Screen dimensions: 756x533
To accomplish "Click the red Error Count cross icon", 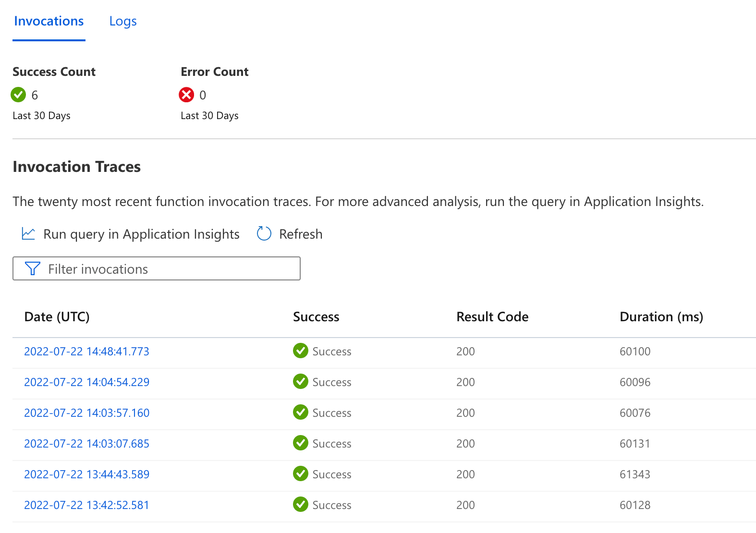I will (186, 95).
